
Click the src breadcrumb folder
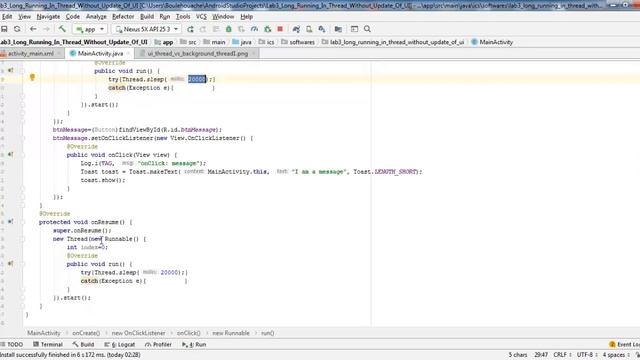189,42
